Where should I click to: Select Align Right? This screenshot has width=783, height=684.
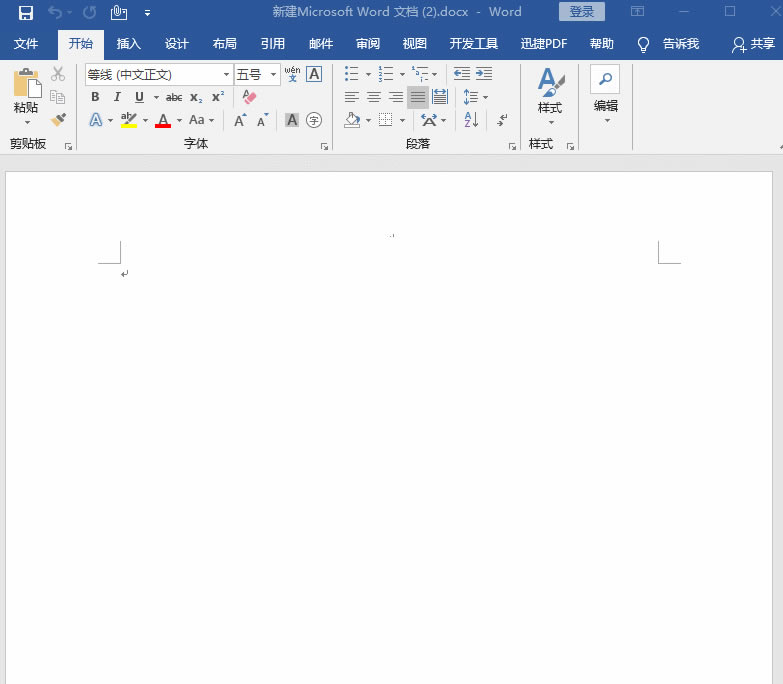pos(396,97)
